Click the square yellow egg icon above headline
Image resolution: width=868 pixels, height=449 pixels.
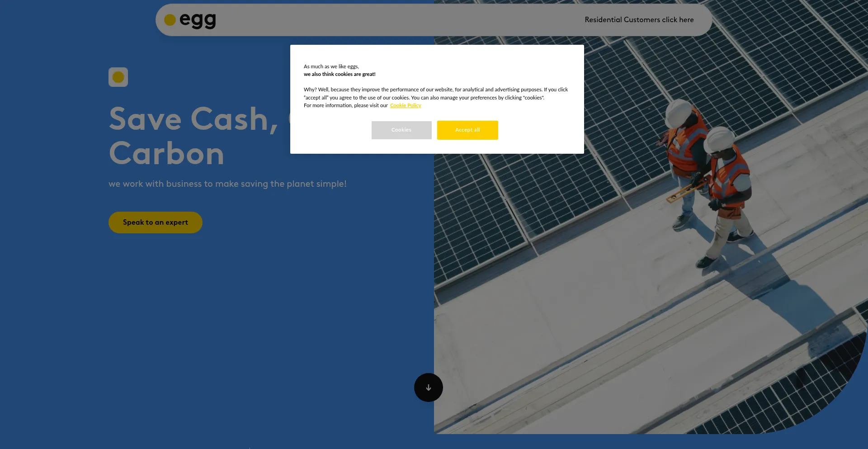click(x=118, y=77)
